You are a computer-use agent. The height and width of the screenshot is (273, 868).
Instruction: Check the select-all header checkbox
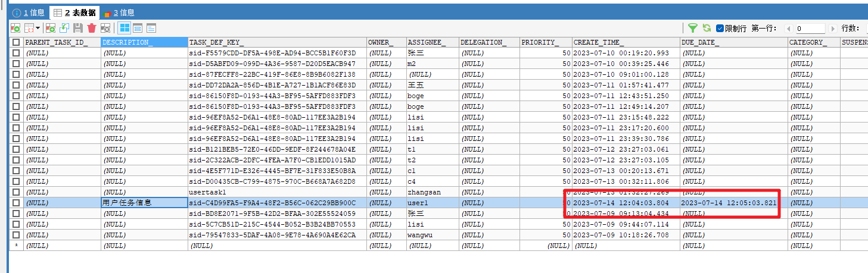tap(16, 42)
